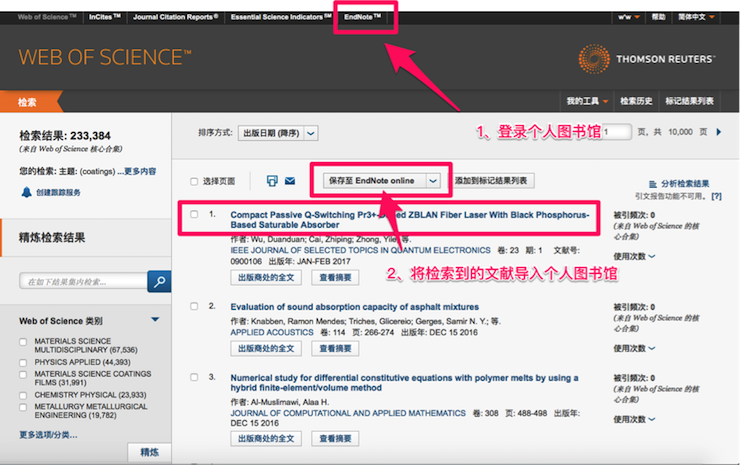Check Chemistry Physical category
The width and height of the screenshot is (740, 465).
click(x=23, y=395)
